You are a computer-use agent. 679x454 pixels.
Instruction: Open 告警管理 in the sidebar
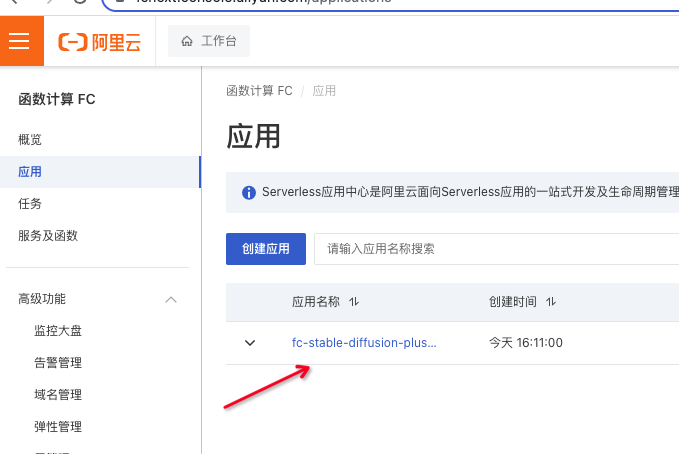(x=58, y=363)
